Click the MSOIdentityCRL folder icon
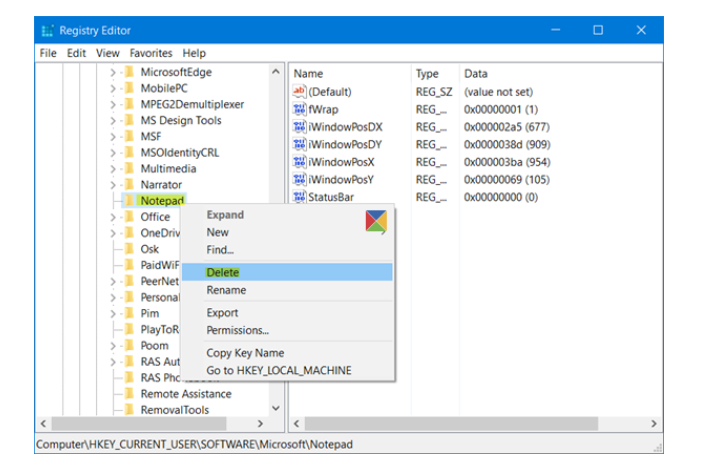 click(x=130, y=153)
